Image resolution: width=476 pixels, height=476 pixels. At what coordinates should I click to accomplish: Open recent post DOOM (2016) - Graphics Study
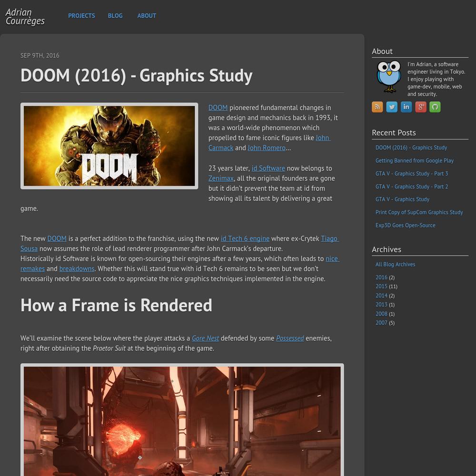click(x=411, y=148)
